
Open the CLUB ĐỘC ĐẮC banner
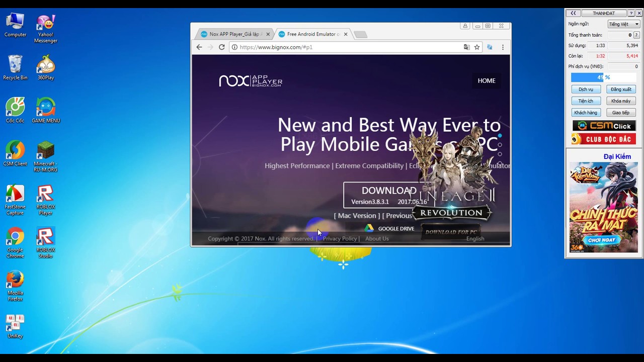(604, 139)
